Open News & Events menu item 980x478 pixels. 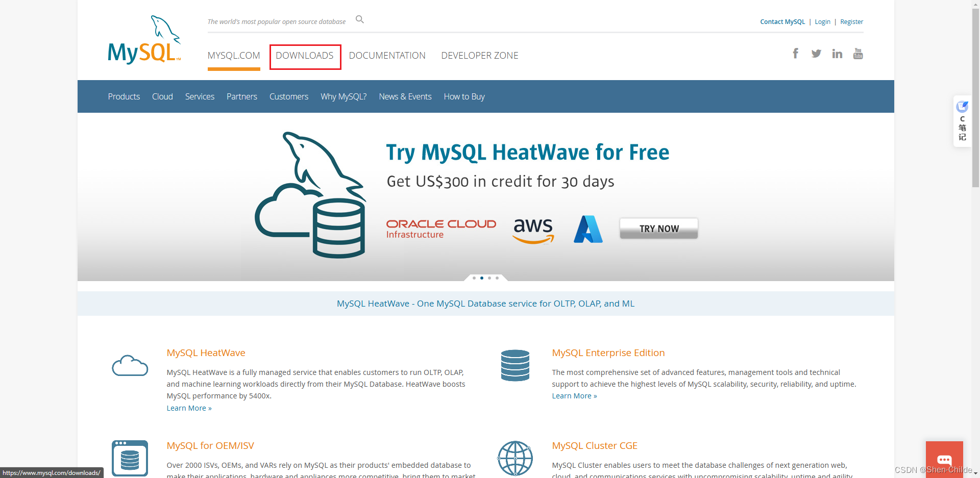click(405, 96)
